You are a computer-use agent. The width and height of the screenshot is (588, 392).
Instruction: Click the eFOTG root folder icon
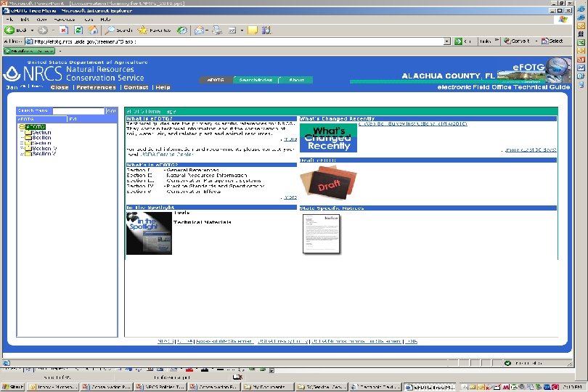point(23,127)
